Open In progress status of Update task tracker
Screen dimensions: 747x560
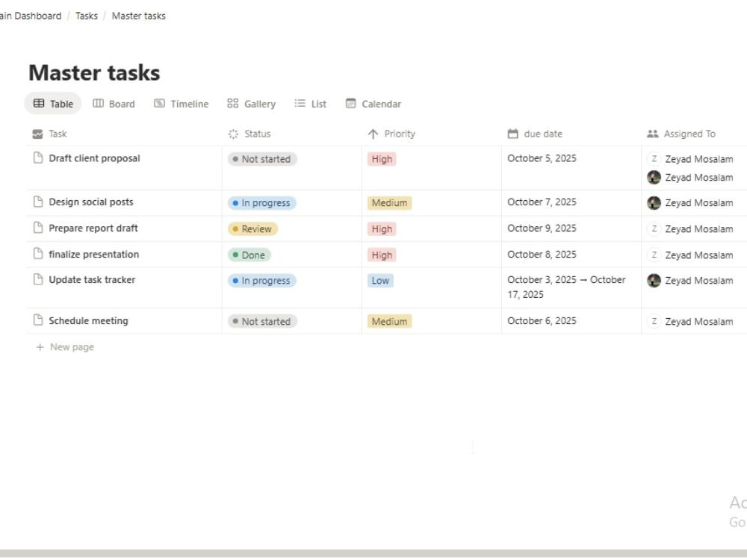(x=262, y=281)
